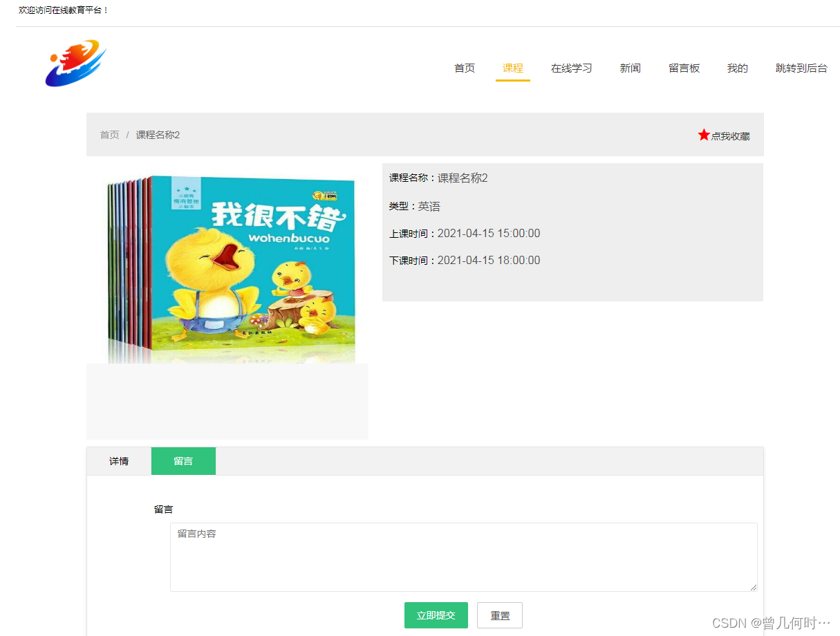840x636 pixels.
Task: Click the 重置 reset button
Action: 500,615
